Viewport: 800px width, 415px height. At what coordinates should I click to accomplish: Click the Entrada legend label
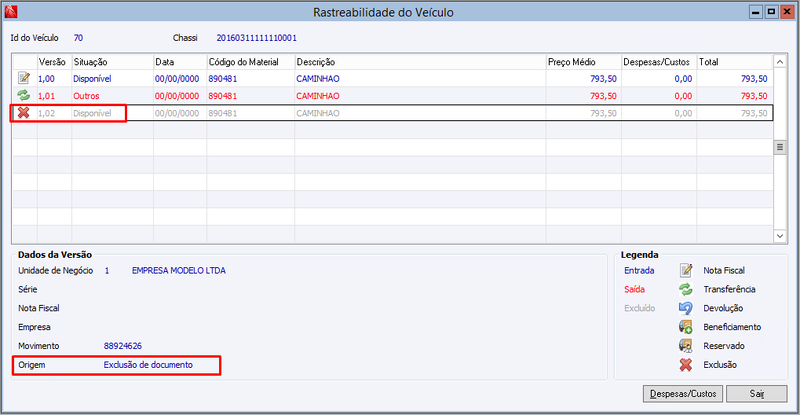click(639, 271)
